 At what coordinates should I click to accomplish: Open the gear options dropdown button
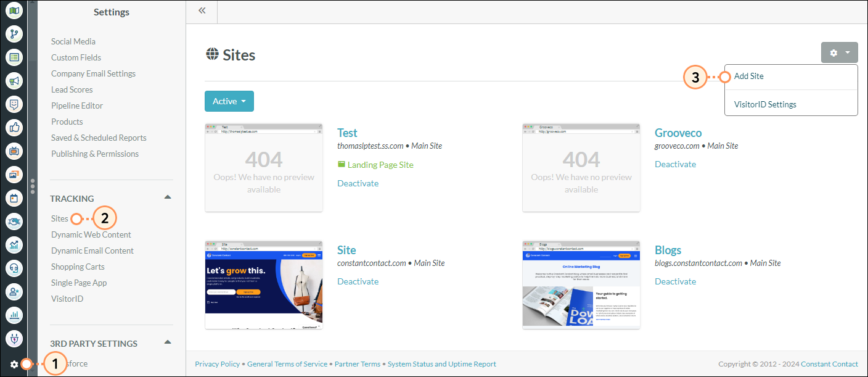click(839, 52)
